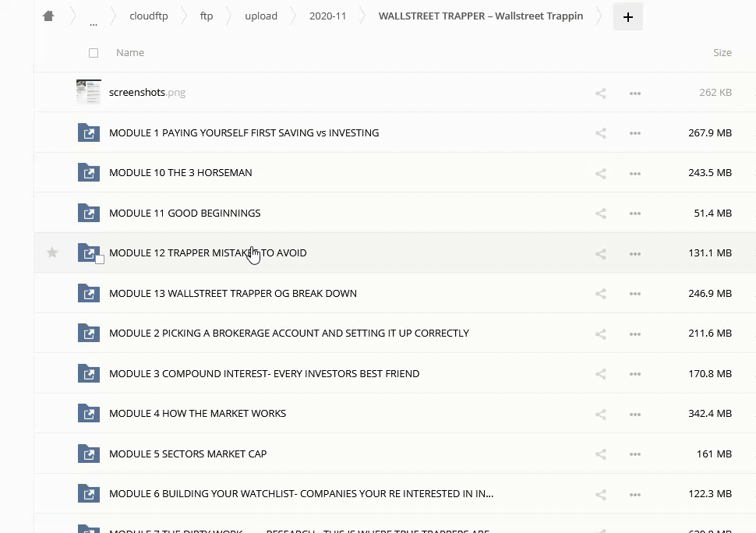Image resolution: width=756 pixels, height=533 pixels.
Task: Open the MODULE 11 folder icon
Action: tap(89, 213)
